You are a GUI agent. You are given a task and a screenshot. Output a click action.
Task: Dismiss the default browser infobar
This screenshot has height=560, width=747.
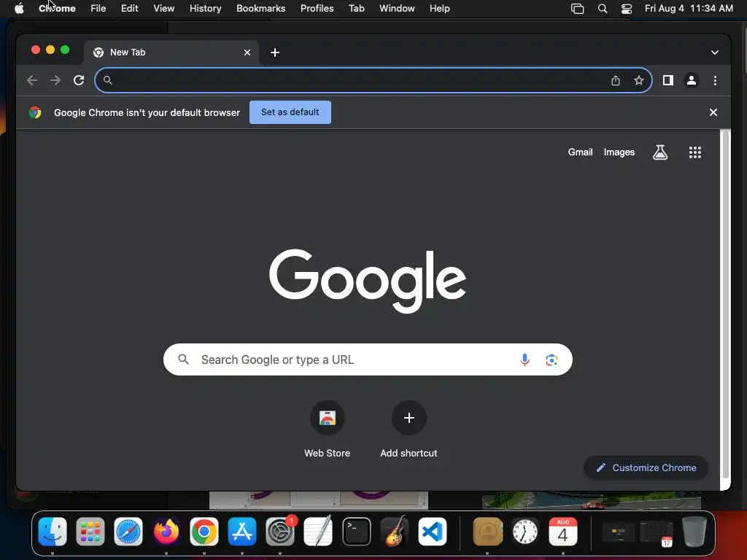(x=713, y=112)
